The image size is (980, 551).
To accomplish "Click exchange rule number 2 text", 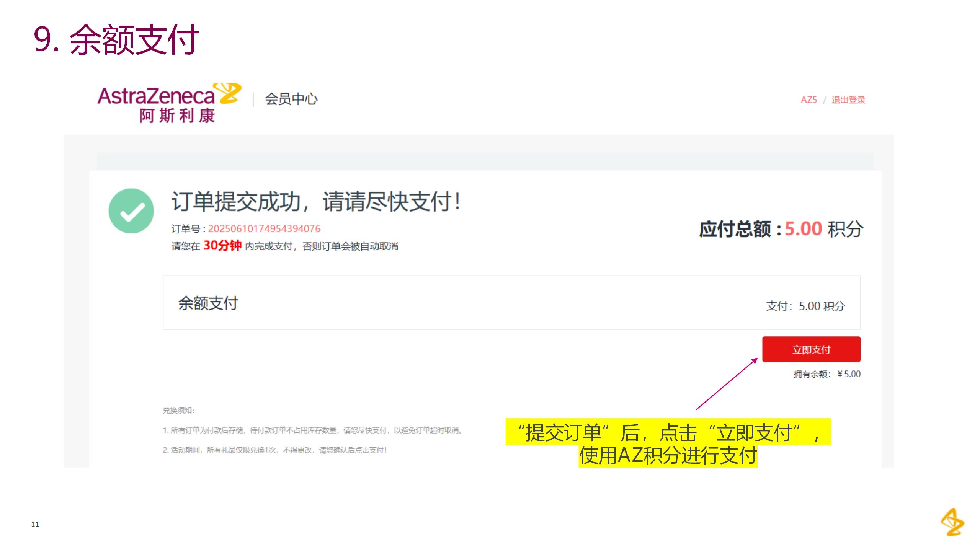I will click(275, 450).
